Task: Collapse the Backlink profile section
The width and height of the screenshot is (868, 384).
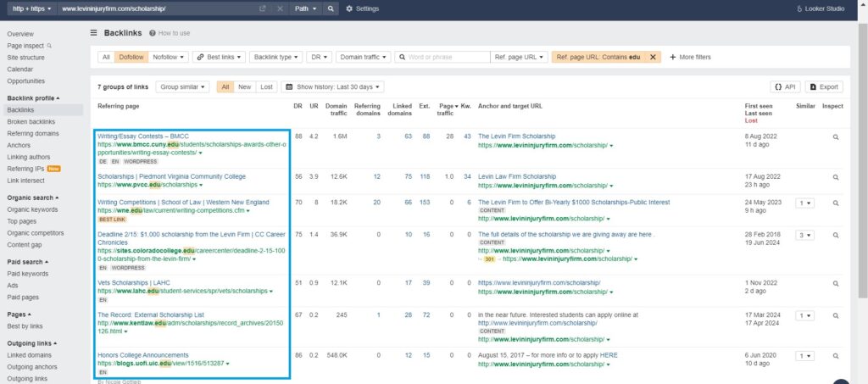Action: (33, 98)
